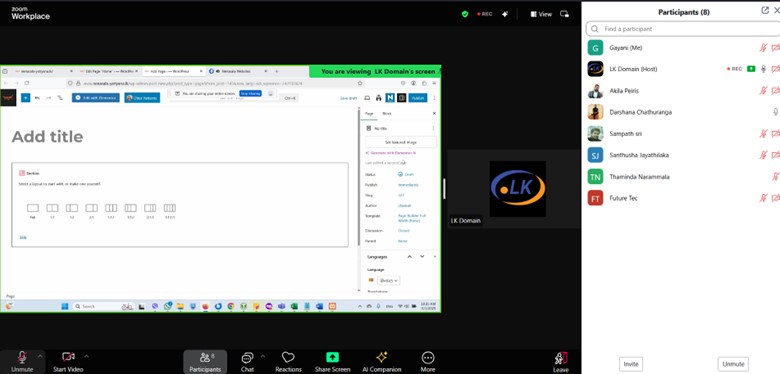The width and height of the screenshot is (780, 374).
Task: Expand audio options arrow beside Unmute
Action: pyautogui.click(x=40, y=356)
